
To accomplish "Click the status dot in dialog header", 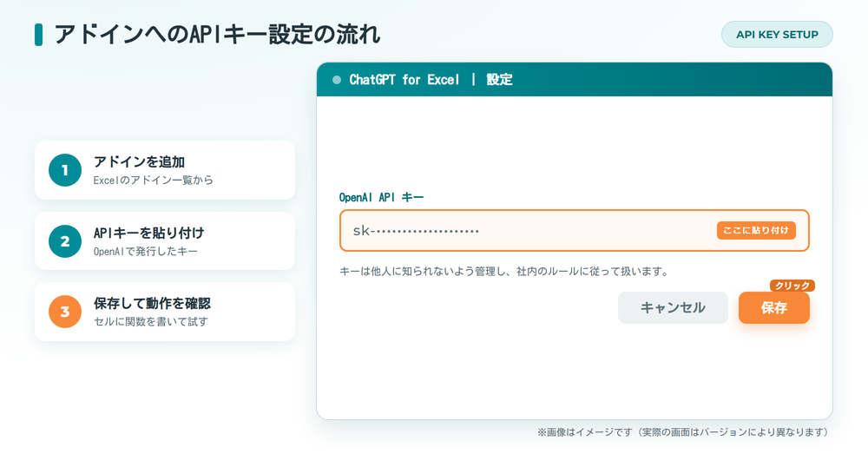I will pos(337,80).
